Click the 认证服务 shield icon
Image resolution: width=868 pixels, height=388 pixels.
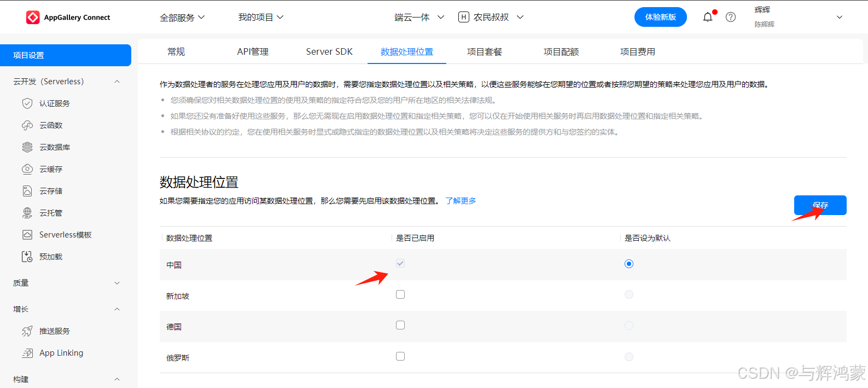pyautogui.click(x=27, y=103)
